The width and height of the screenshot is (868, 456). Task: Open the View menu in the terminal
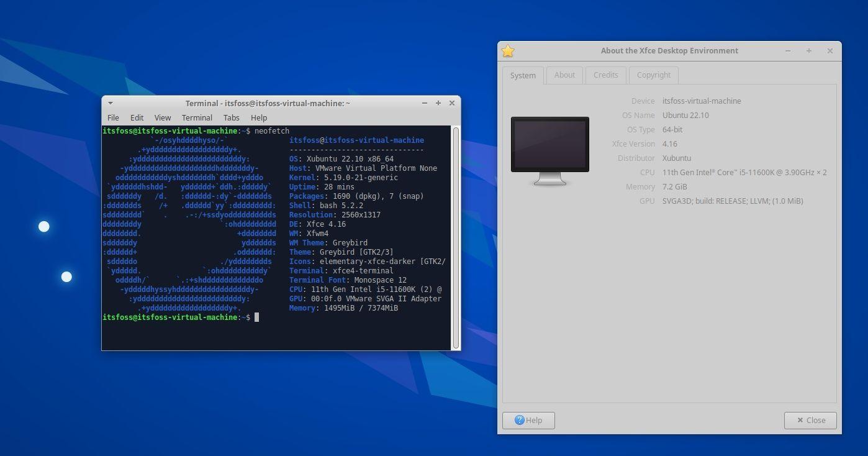tap(162, 117)
